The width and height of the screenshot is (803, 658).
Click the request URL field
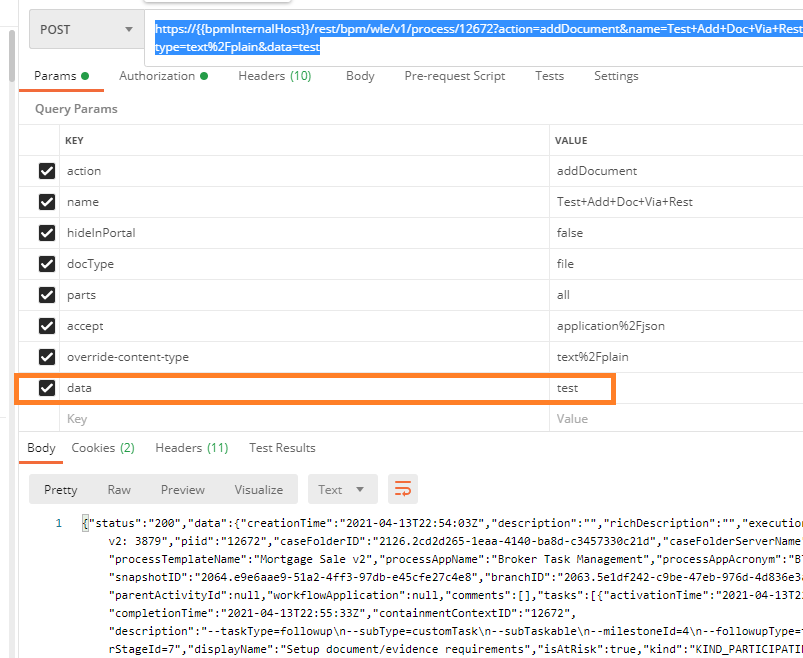474,38
